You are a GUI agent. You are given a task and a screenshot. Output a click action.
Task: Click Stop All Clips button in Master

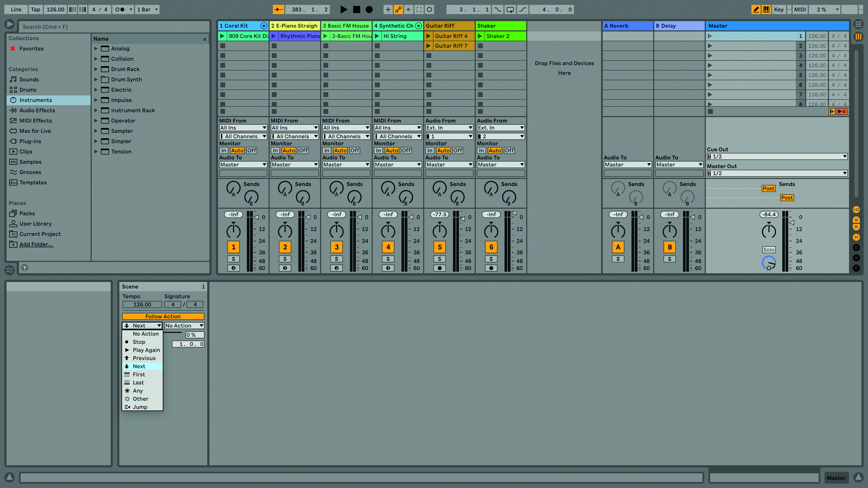click(710, 111)
